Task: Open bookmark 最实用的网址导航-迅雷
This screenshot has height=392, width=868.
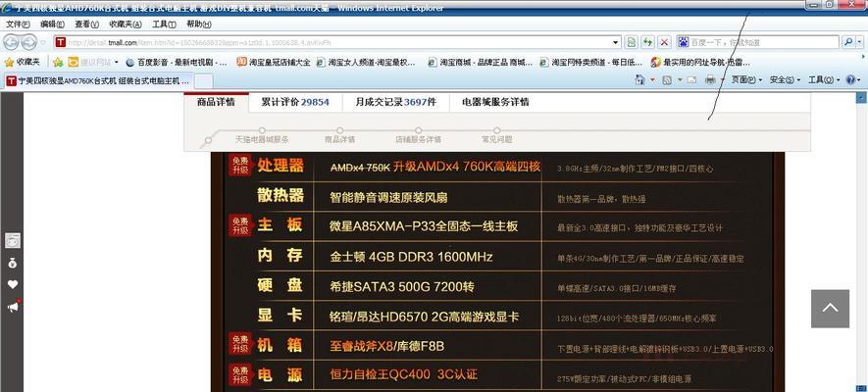Action: [x=701, y=63]
